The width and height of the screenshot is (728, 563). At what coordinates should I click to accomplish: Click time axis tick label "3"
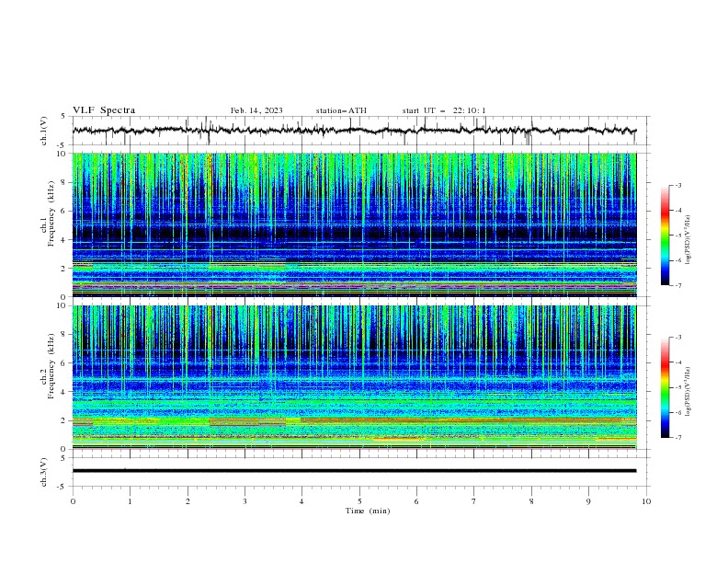pos(245,501)
